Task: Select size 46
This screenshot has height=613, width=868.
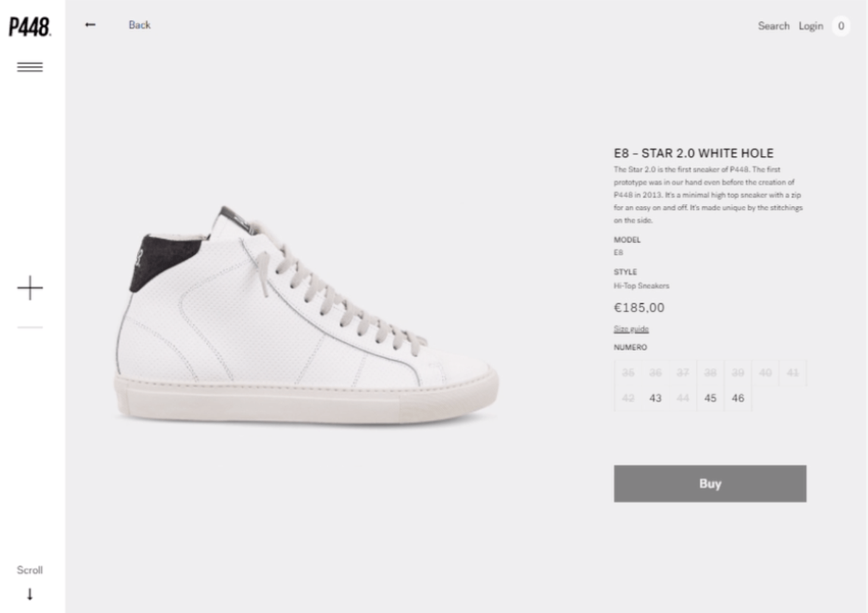Action: (738, 398)
